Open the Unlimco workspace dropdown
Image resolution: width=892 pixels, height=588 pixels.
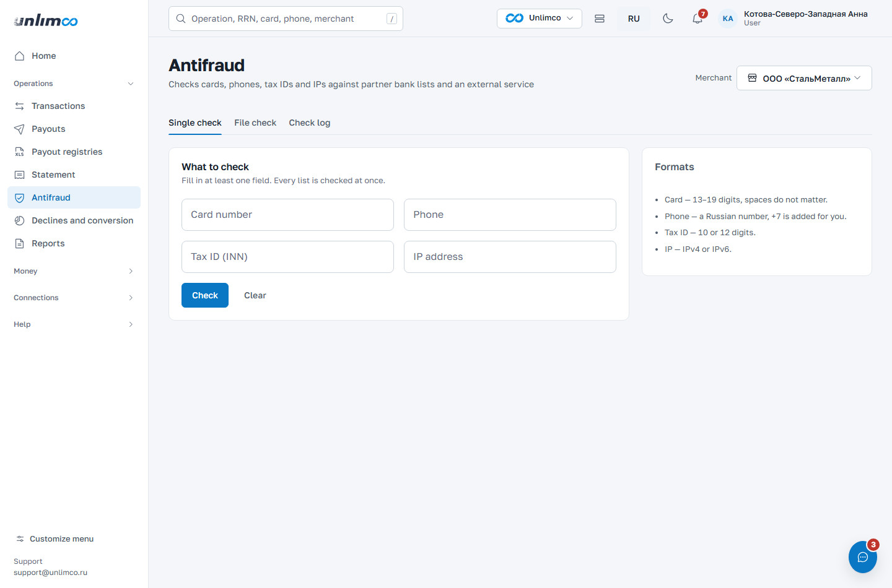coord(539,19)
